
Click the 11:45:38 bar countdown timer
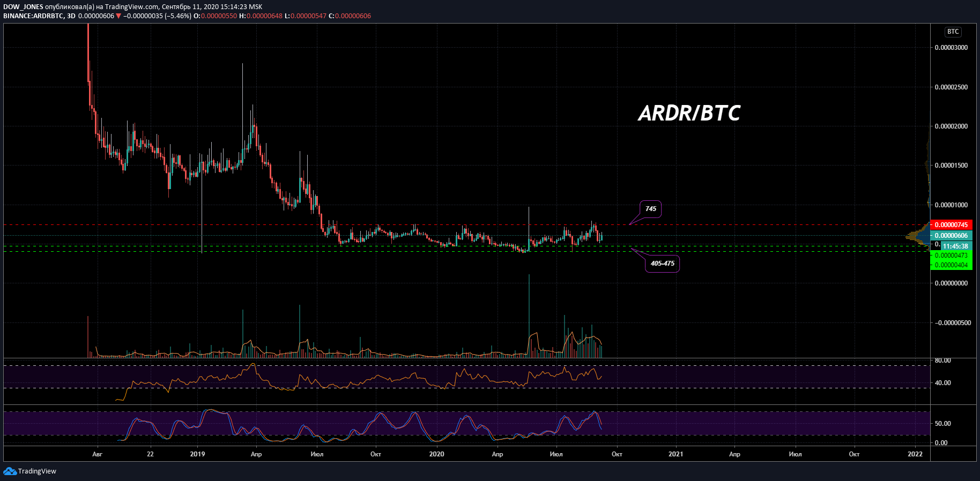pos(955,246)
